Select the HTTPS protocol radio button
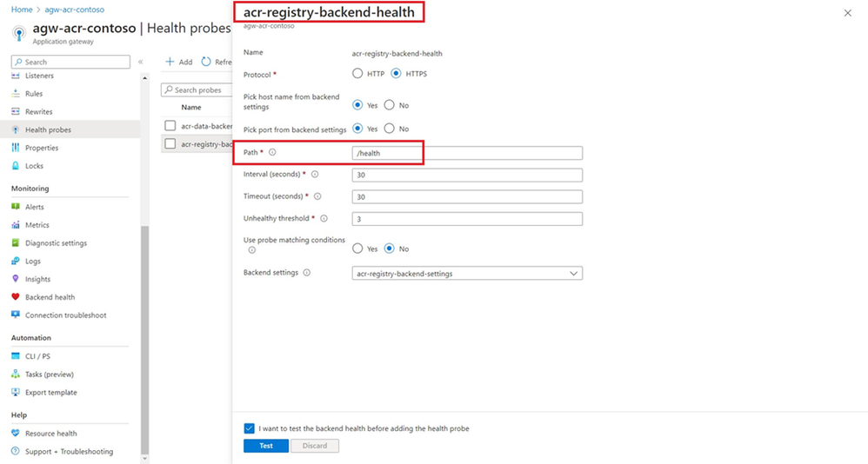The image size is (868, 464). (x=396, y=74)
